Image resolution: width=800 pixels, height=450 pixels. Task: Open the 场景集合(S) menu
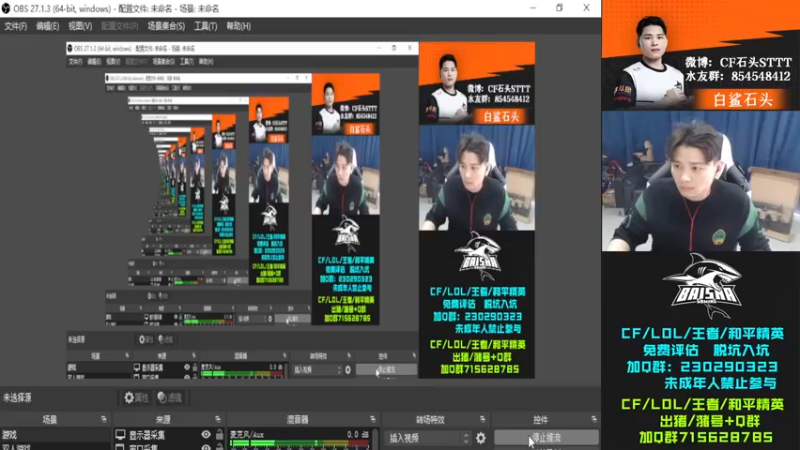[166, 26]
